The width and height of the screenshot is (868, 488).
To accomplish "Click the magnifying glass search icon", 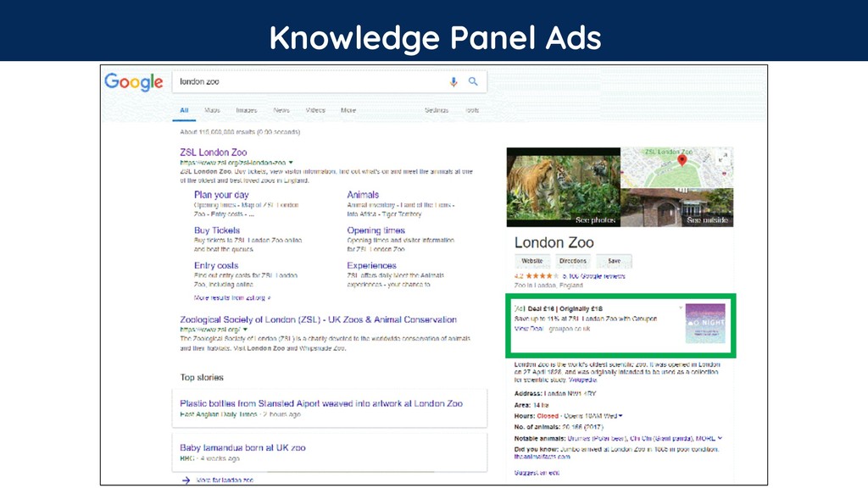I will 473,81.
